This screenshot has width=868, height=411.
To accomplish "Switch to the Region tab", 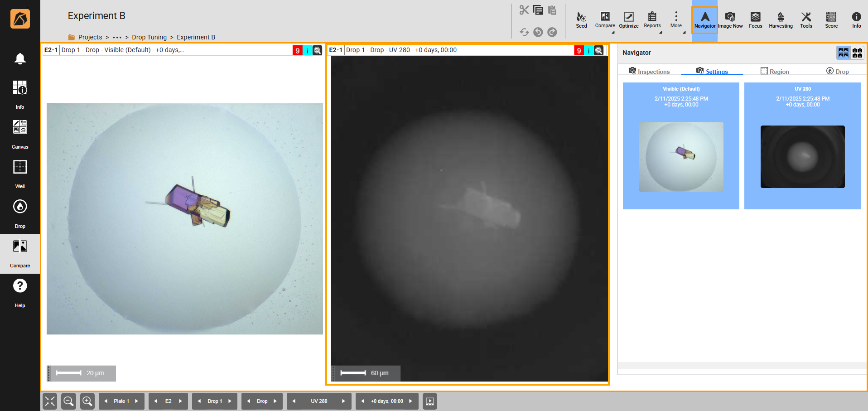I will [x=775, y=72].
